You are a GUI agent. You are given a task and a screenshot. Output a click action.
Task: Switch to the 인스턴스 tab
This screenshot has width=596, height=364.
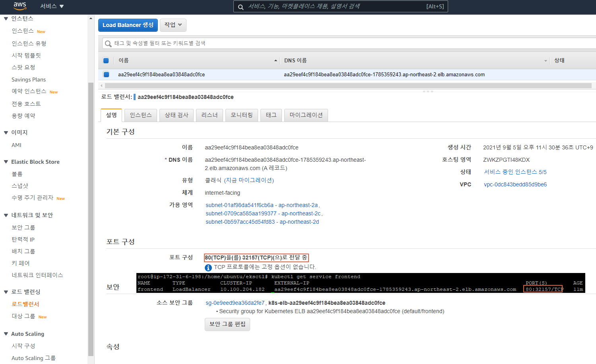pyautogui.click(x=141, y=115)
